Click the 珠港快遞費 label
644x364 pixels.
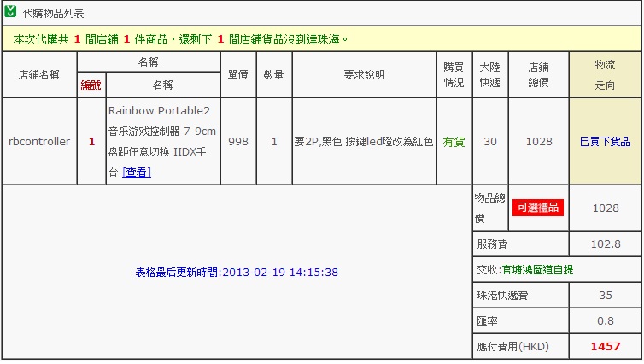(x=502, y=296)
